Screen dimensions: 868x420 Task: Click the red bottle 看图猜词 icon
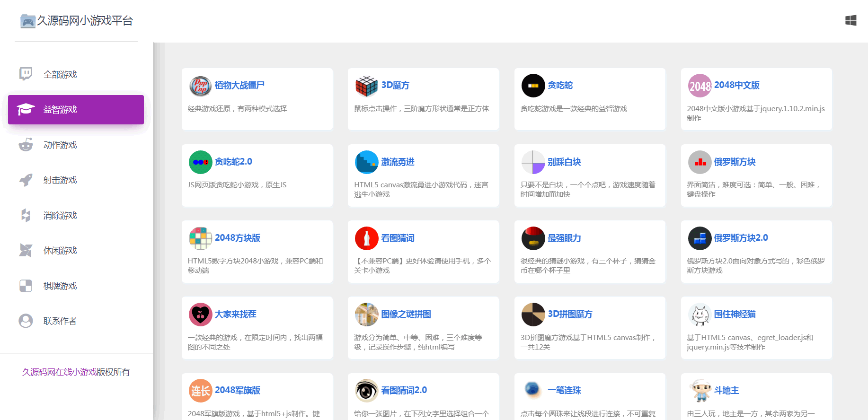click(367, 238)
